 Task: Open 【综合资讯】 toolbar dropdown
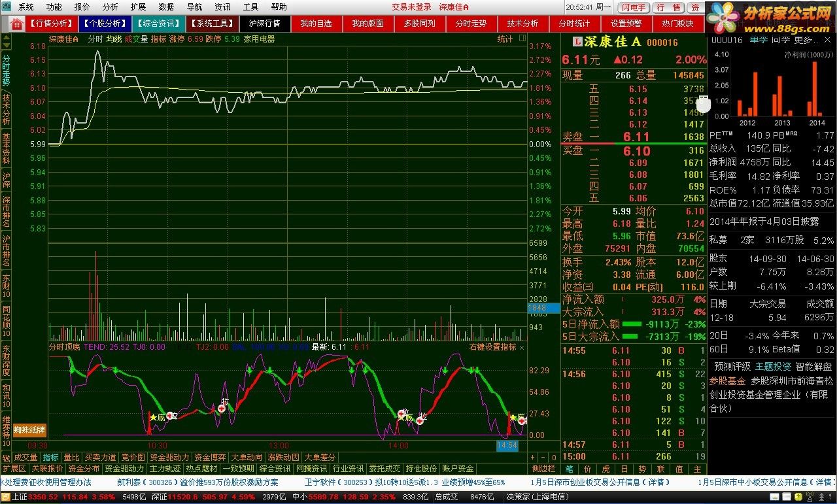point(158,24)
